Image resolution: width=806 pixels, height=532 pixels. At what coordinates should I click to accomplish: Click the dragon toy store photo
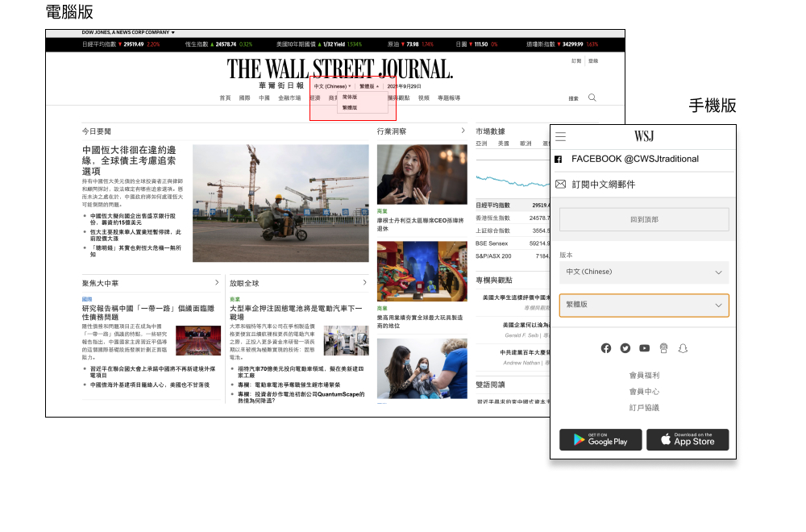pyautogui.click(x=422, y=272)
